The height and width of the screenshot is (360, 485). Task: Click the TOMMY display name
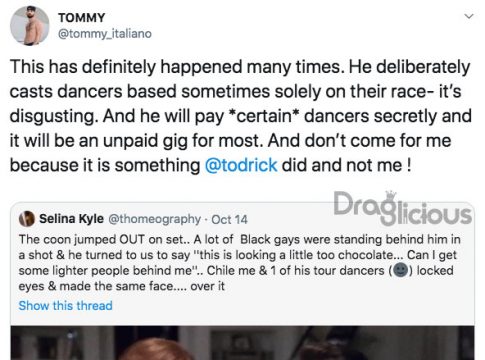pos(82,18)
